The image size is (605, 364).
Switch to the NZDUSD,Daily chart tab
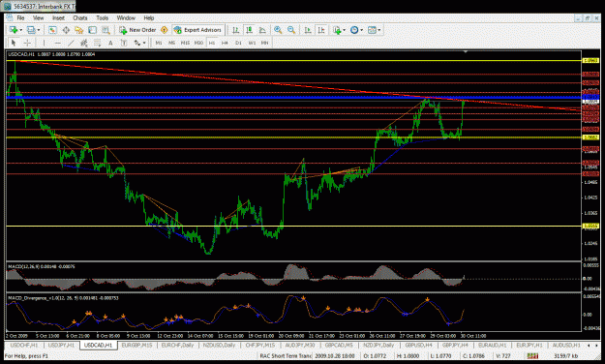(219, 345)
